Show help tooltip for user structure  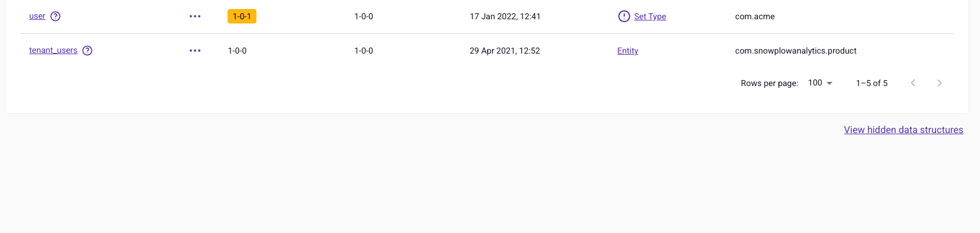[x=55, y=16]
